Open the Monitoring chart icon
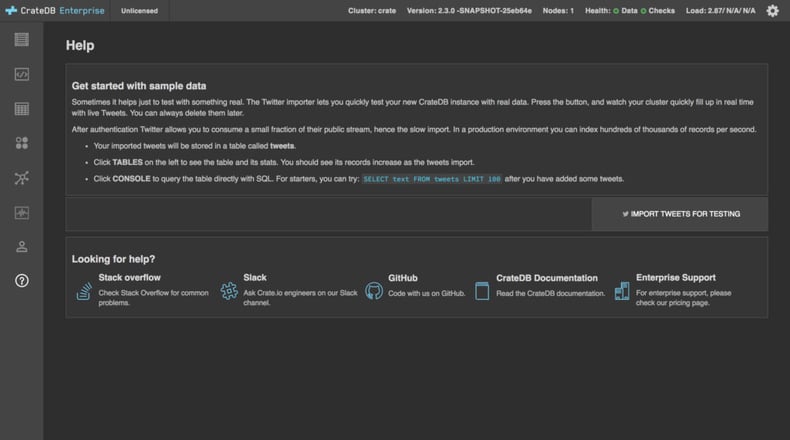The height and width of the screenshot is (440, 790). tap(22, 213)
